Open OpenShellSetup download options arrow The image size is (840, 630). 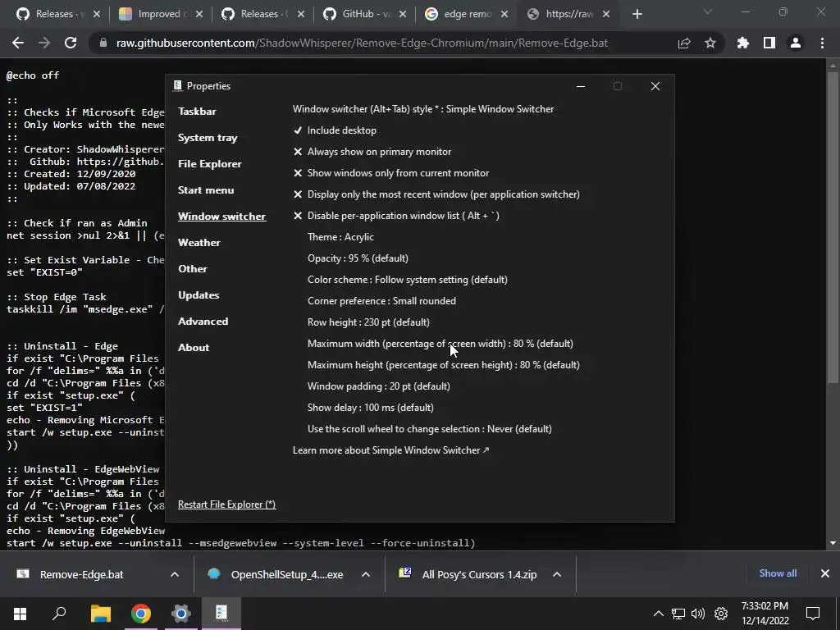(366, 574)
